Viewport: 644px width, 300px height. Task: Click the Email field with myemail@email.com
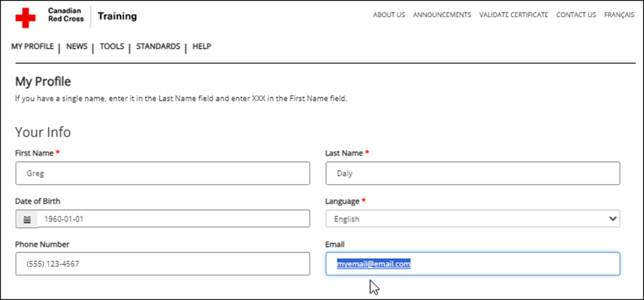pos(473,264)
